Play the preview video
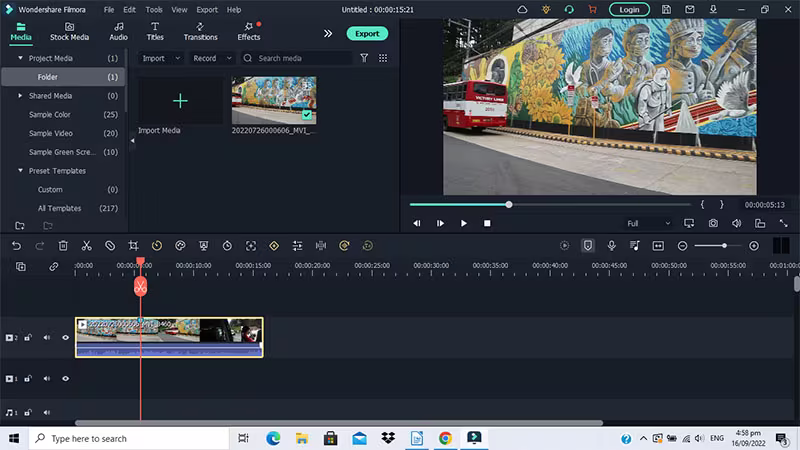The image size is (800, 450). 463,223
